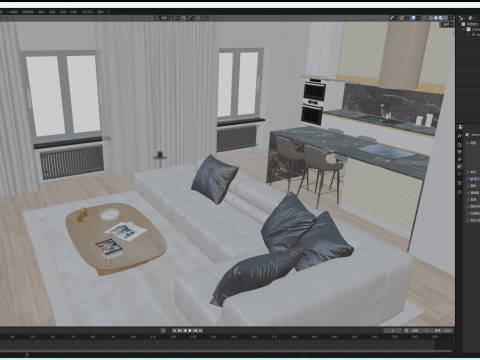Toggle X-ray mode in viewport header

coord(424,18)
